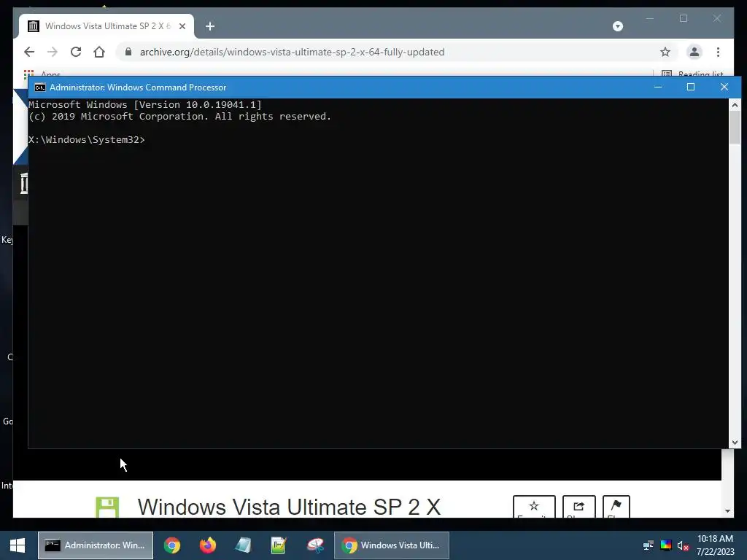The width and height of the screenshot is (747, 560).
Task: Click scroll up arrow in command window
Action: tap(735, 105)
